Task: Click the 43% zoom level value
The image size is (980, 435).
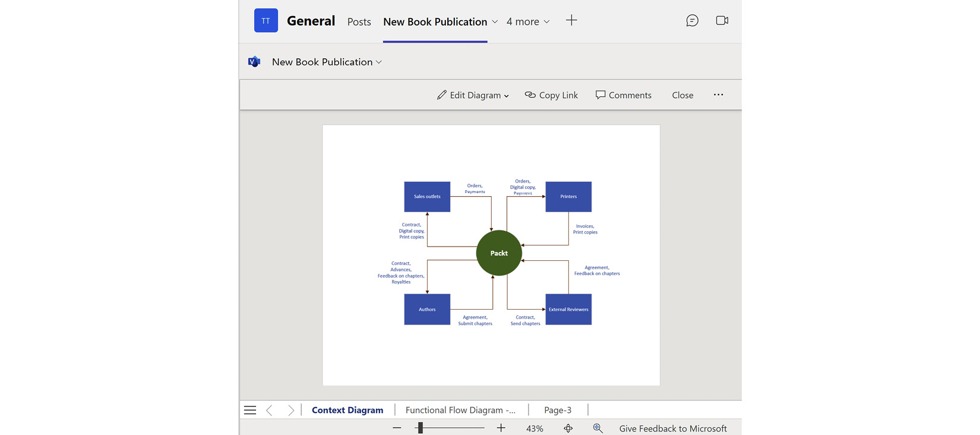Action: tap(535, 428)
